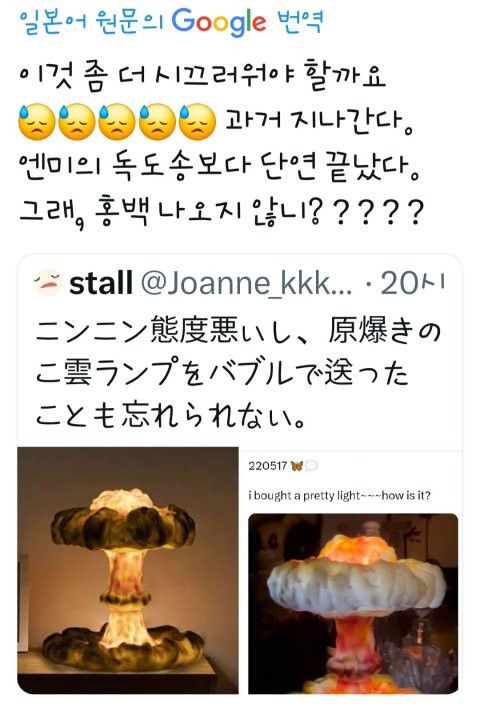Viewport: 480px width, 704px height.
Task: Open the left mushroom cloud lamp photo
Action: click(x=128, y=570)
